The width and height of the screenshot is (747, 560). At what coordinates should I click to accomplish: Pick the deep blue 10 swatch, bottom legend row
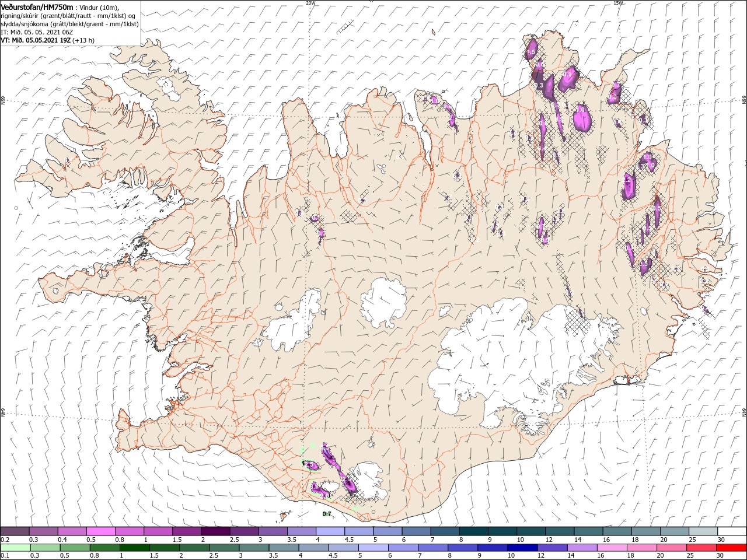[523, 548]
